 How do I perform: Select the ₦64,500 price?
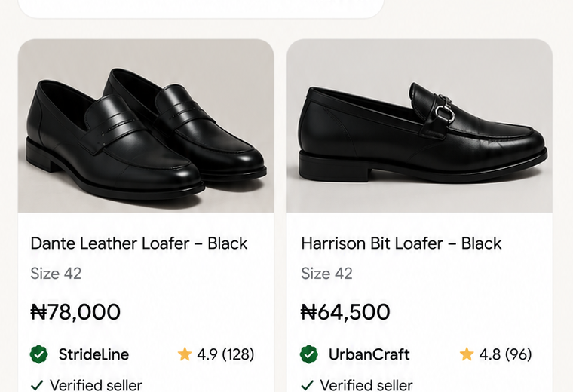click(345, 312)
